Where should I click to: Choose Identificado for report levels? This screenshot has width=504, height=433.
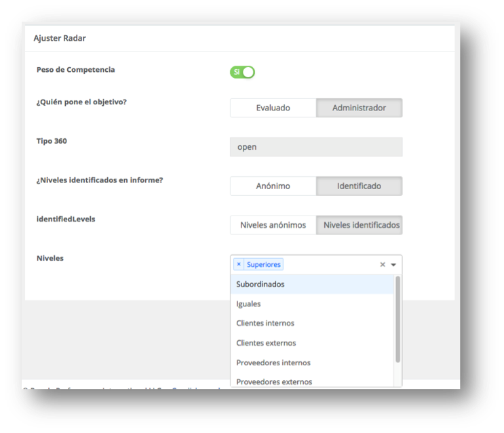(x=359, y=186)
